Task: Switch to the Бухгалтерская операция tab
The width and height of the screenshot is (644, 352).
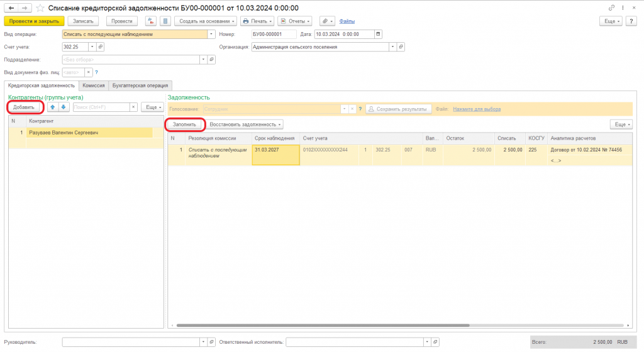Action: point(140,85)
